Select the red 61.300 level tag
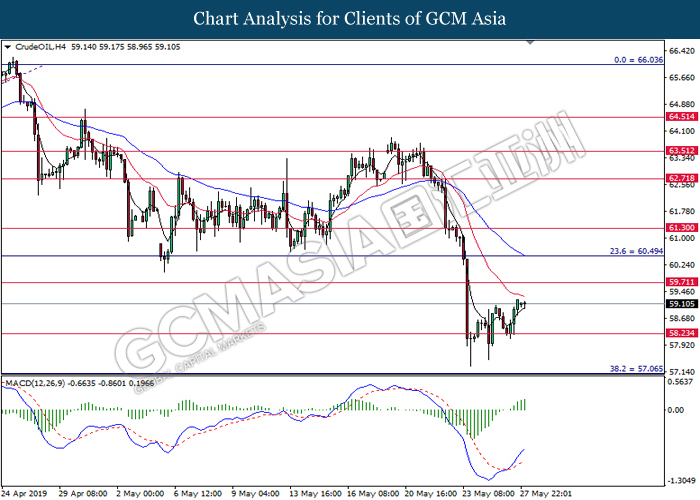This screenshot has width=700, height=500. coord(679,228)
